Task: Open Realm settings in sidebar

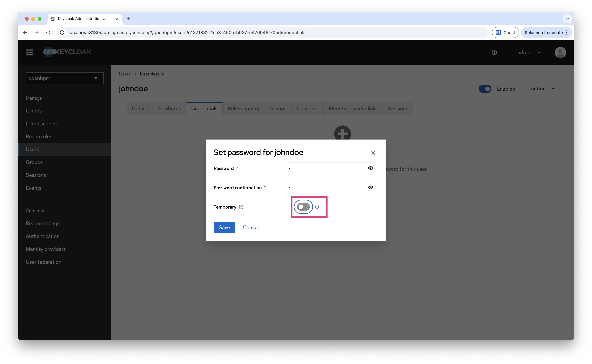Action: point(65,223)
